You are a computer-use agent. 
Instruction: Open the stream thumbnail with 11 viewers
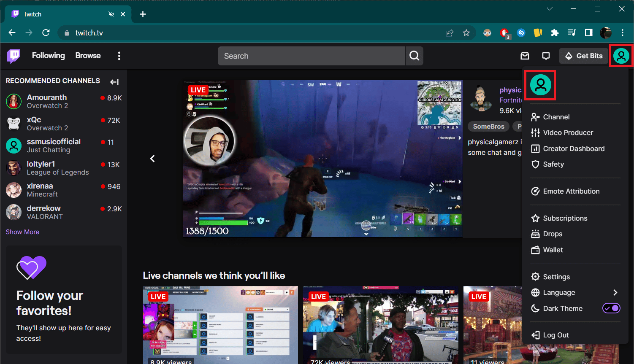(493, 325)
